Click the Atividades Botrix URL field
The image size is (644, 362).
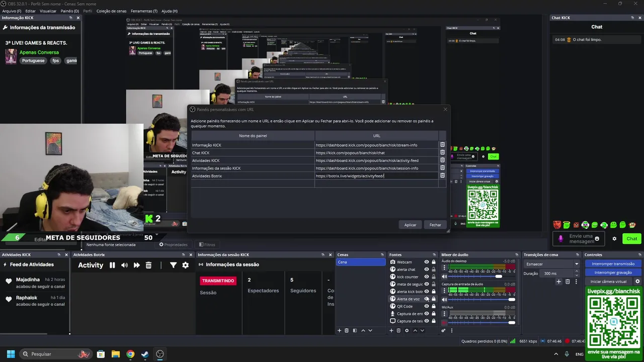click(x=376, y=176)
